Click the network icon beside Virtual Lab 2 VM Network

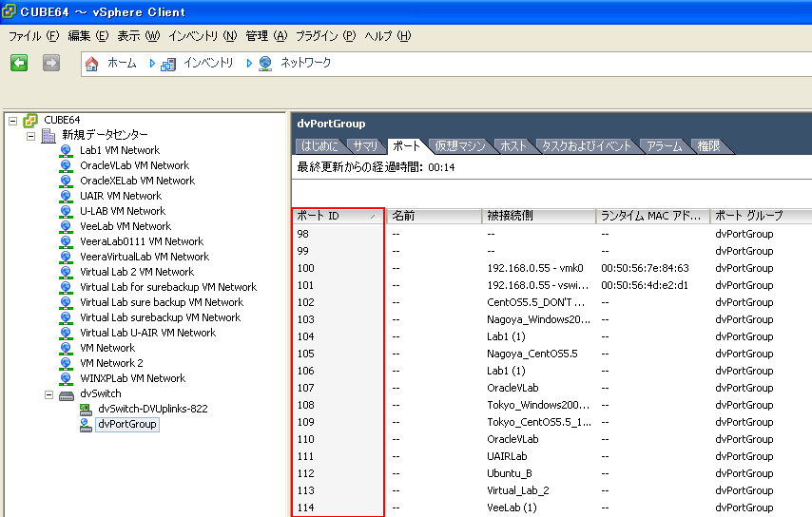click(x=66, y=272)
